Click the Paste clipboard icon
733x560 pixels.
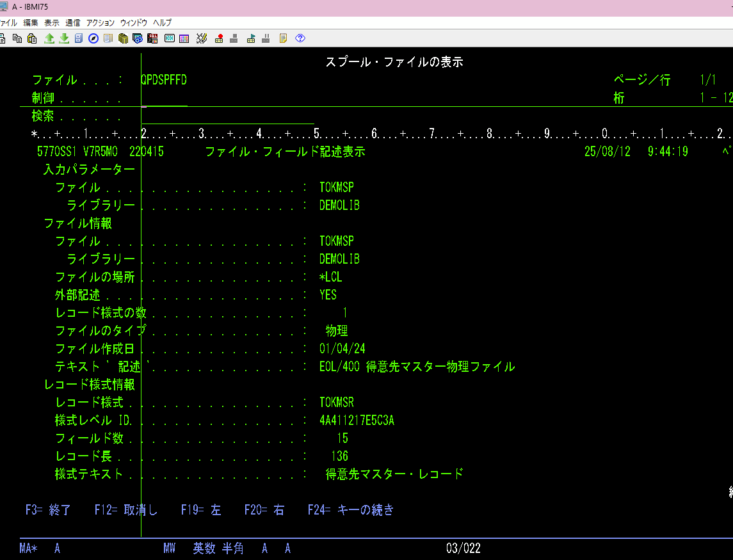32,38
